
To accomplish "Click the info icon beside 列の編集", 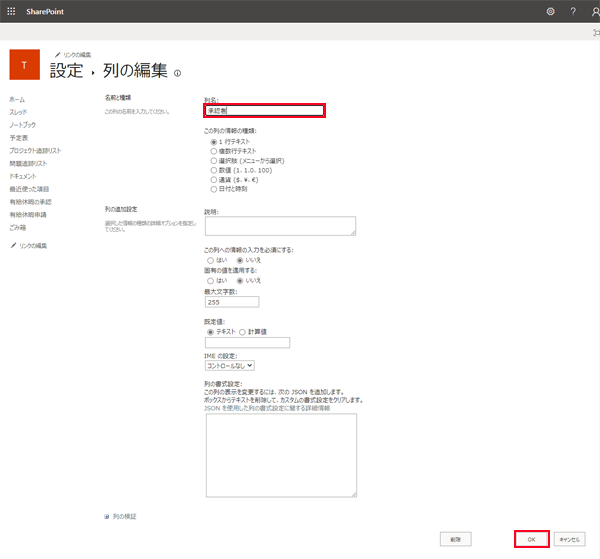I will coord(177,73).
